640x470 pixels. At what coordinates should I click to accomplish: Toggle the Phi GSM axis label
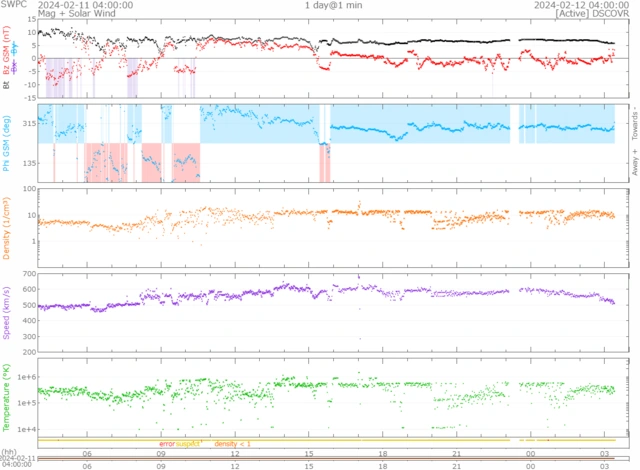pyautogui.click(x=7, y=142)
